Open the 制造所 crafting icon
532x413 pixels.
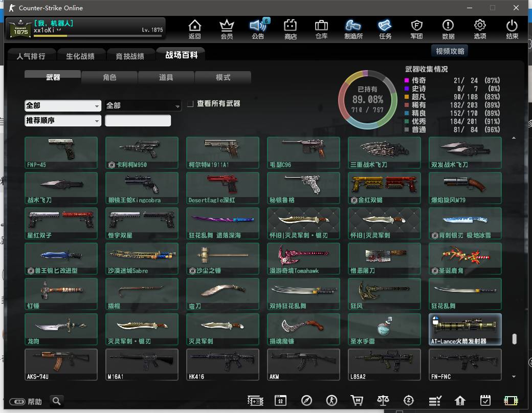point(353,29)
